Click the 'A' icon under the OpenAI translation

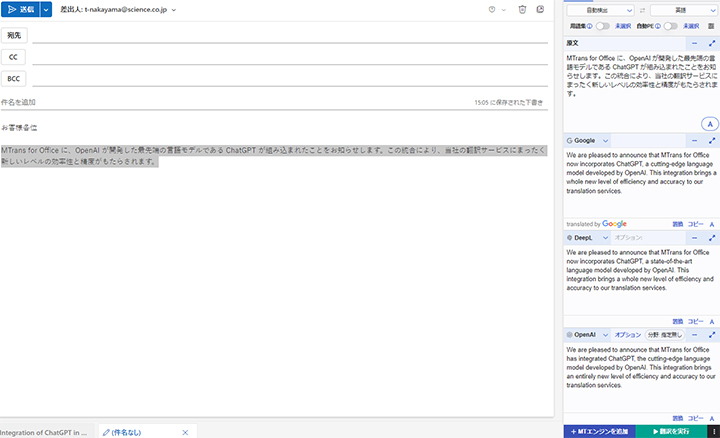pyautogui.click(x=712, y=418)
